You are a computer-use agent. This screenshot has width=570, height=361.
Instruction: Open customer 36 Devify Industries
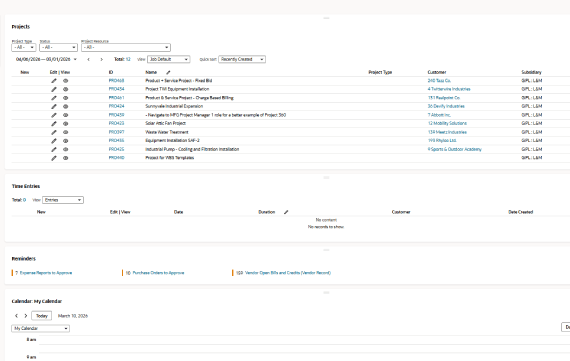[x=446, y=106]
